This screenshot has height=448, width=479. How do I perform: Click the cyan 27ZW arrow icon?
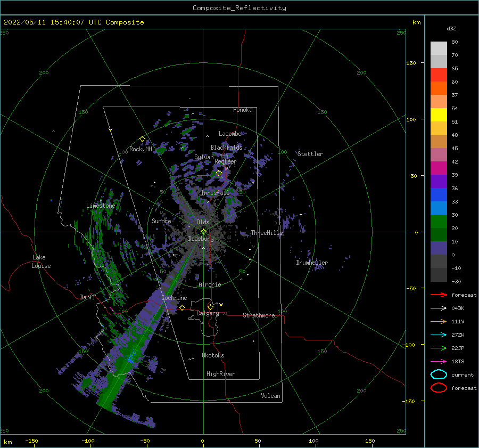tap(439, 335)
